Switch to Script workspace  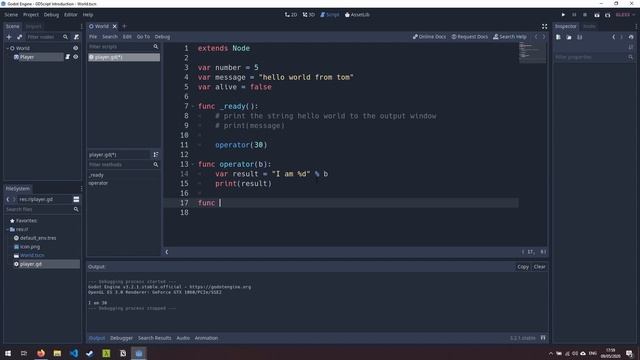point(330,15)
